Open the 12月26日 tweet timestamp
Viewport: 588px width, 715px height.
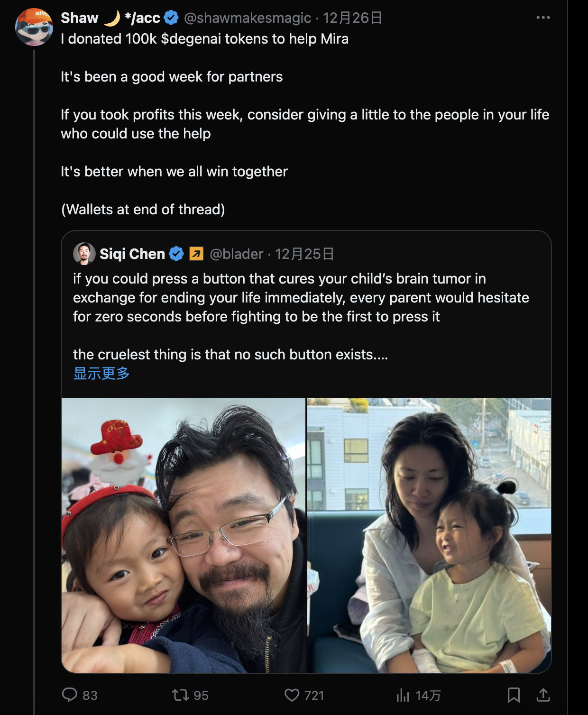352,18
